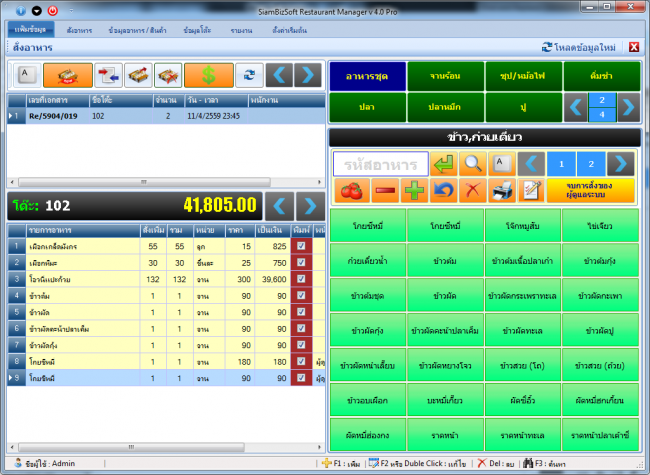The height and width of the screenshot is (475, 650).
Task: Add ไข่เจียว to the order
Action: [x=600, y=226]
